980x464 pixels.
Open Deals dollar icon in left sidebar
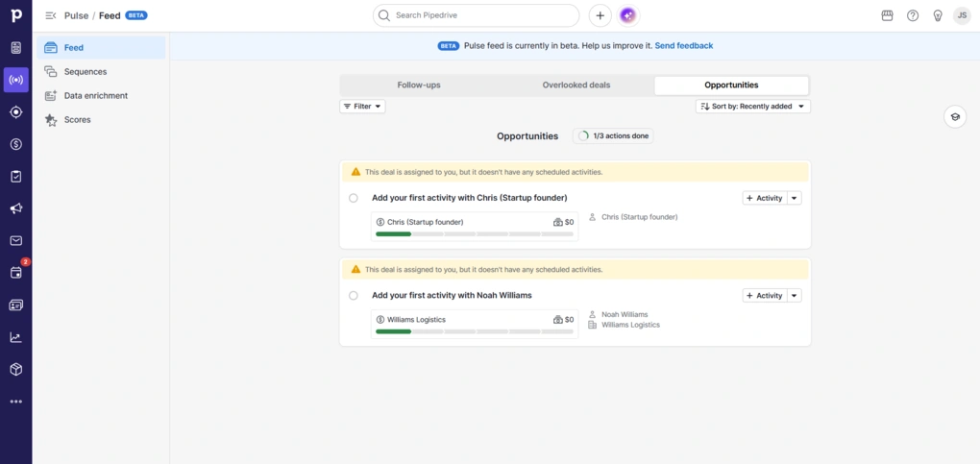(x=15, y=144)
